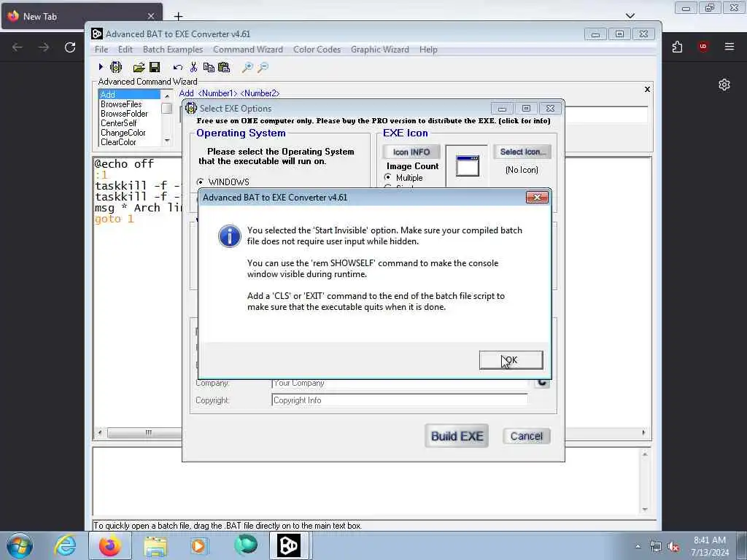Click the '@echo off' line in editor
747x560 pixels.
(x=124, y=164)
